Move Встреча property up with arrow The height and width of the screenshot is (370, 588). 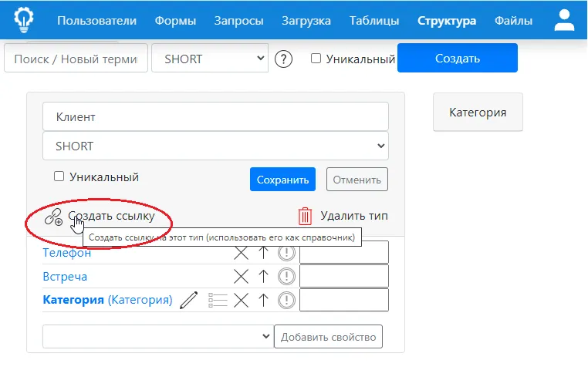[x=264, y=277]
